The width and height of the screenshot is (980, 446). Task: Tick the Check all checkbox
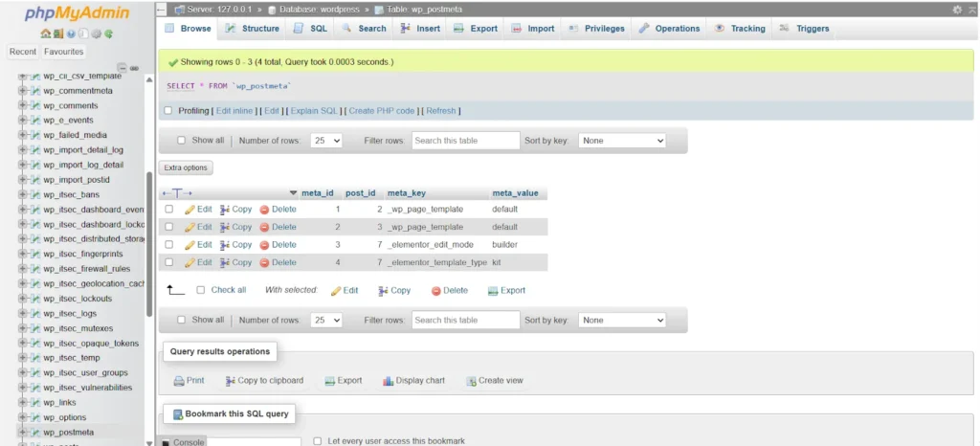201,290
